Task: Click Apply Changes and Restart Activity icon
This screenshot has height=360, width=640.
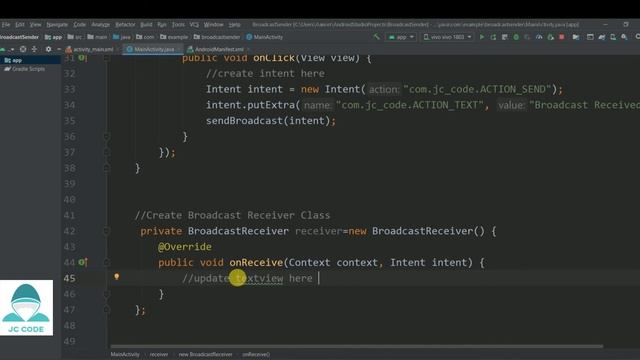Action: tap(493, 37)
